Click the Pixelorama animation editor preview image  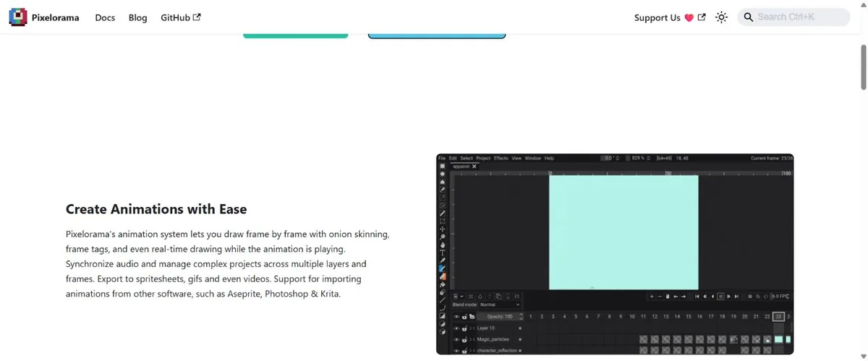[x=615, y=254]
